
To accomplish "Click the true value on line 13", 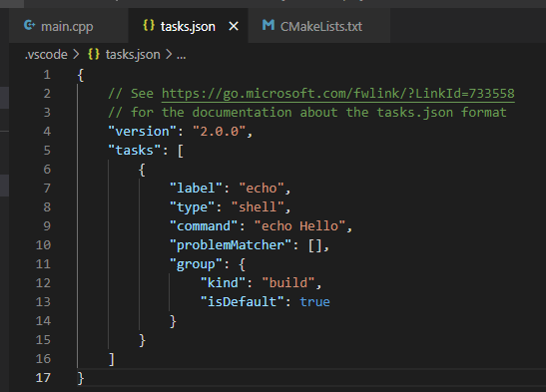I will (x=315, y=302).
